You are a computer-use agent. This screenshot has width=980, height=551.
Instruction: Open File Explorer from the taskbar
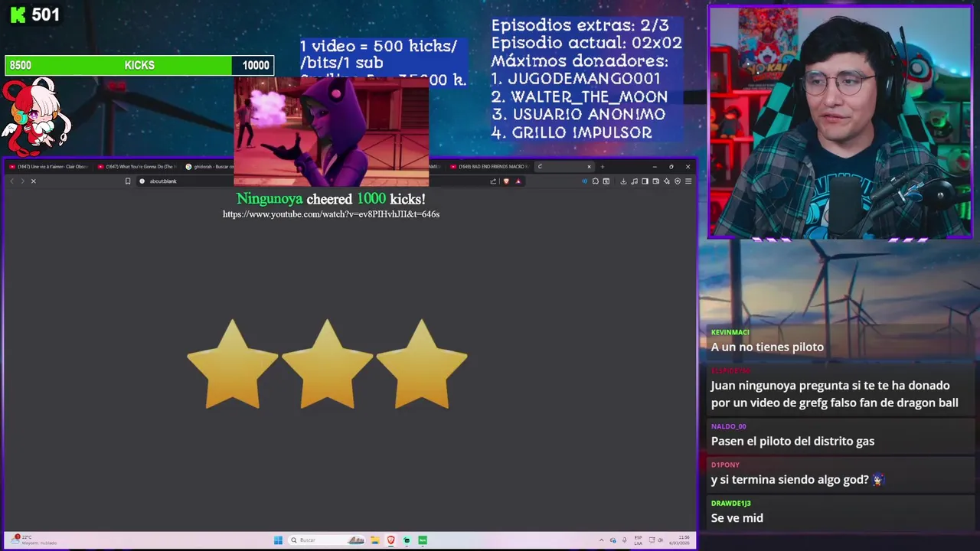(x=375, y=540)
